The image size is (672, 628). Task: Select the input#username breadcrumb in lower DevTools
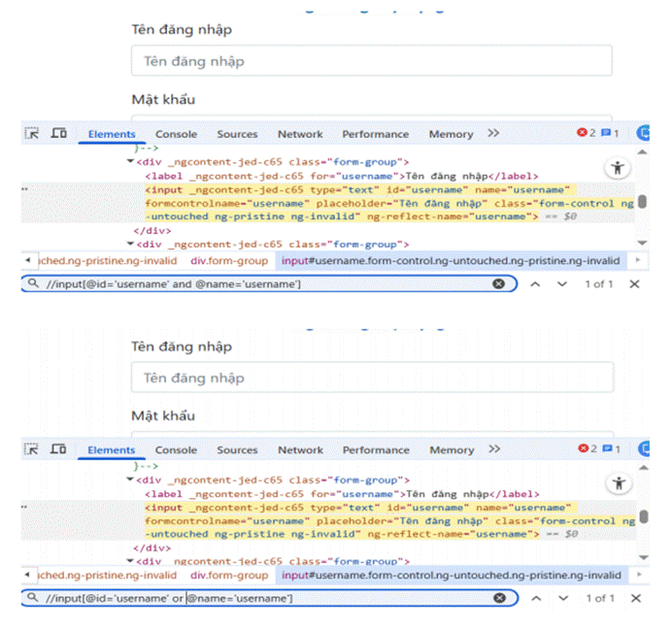(451, 575)
